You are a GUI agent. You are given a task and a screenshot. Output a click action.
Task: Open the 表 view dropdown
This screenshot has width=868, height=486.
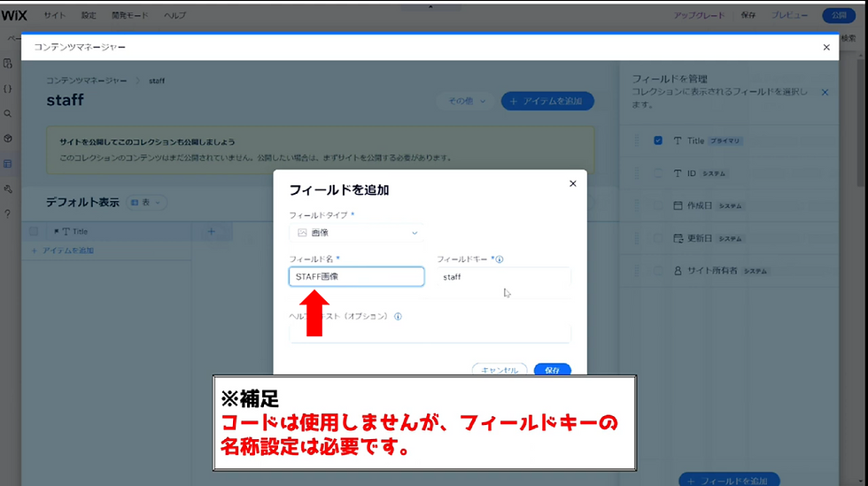[x=146, y=203]
